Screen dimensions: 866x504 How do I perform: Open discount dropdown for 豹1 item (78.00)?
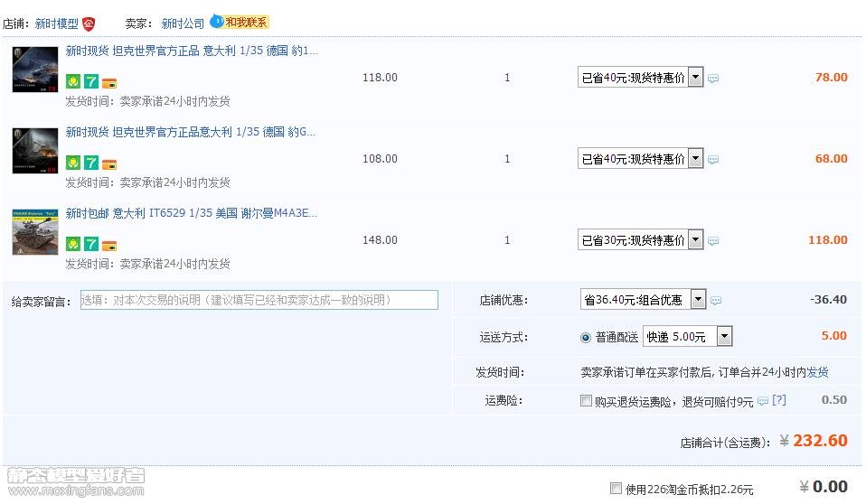640,78
